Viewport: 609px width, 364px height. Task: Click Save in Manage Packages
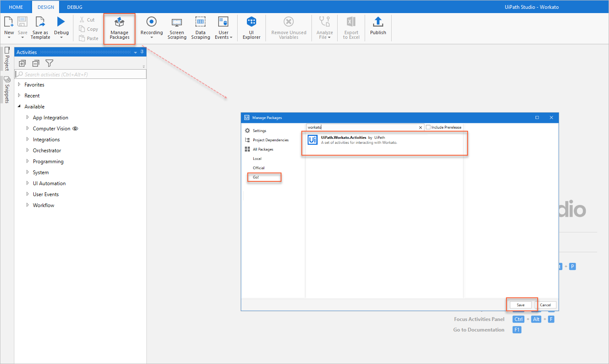pos(521,305)
